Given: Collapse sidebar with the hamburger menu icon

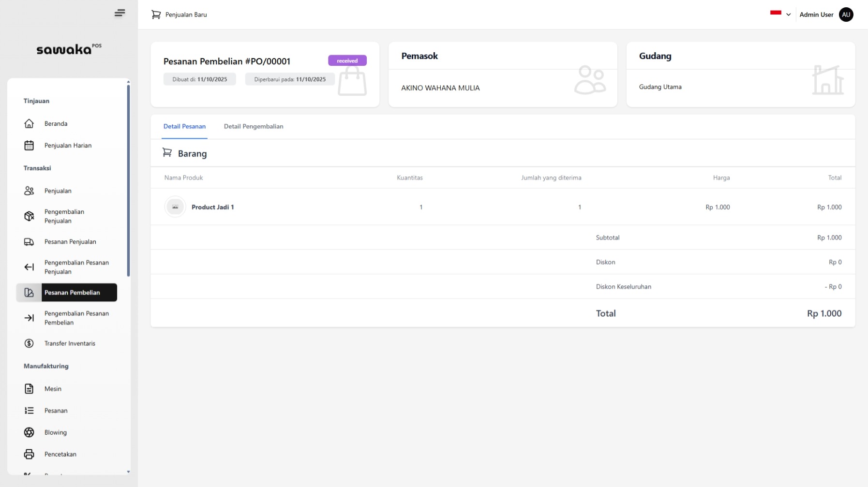Looking at the screenshot, I should [x=120, y=13].
